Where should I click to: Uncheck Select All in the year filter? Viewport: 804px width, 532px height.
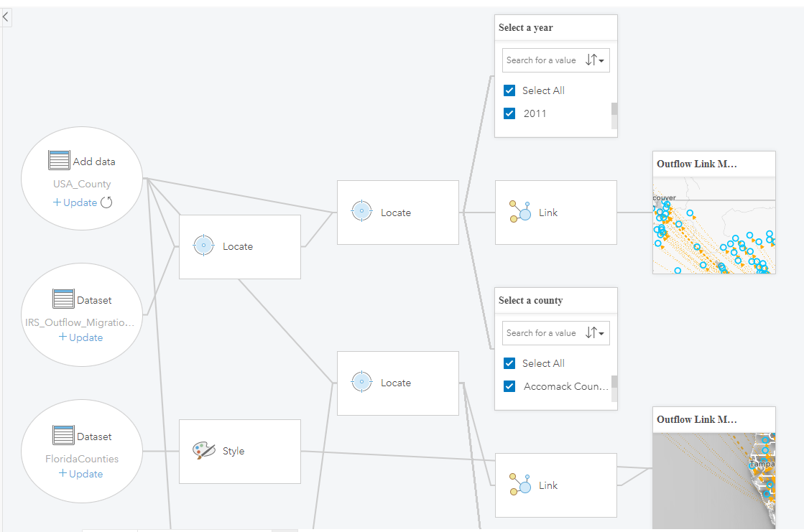tap(509, 90)
